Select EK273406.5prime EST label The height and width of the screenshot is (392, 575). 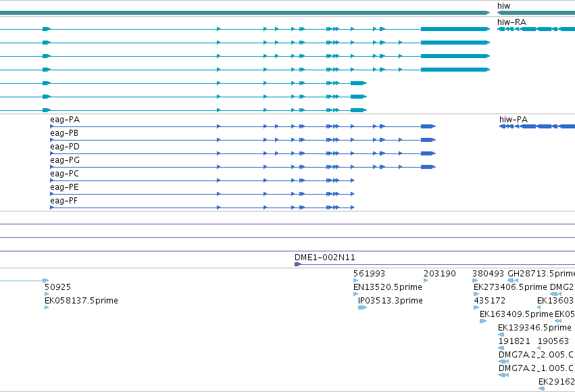pos(510,287)
